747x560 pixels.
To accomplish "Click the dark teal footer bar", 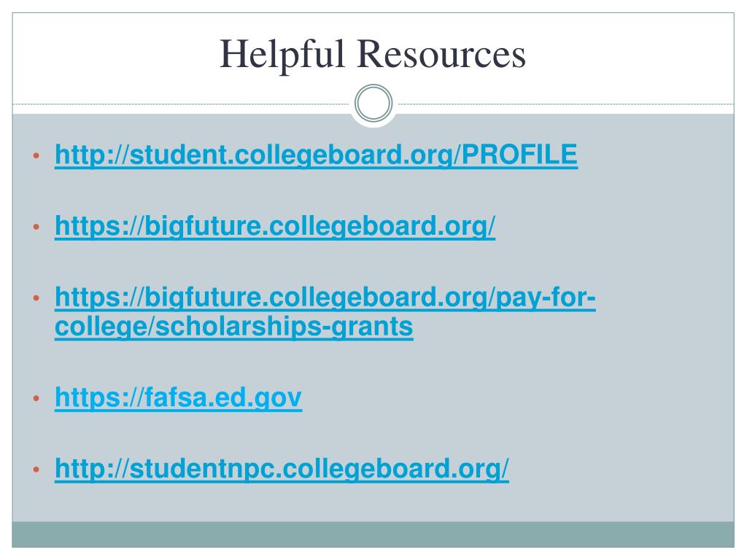I will click(x=373, y=534).
